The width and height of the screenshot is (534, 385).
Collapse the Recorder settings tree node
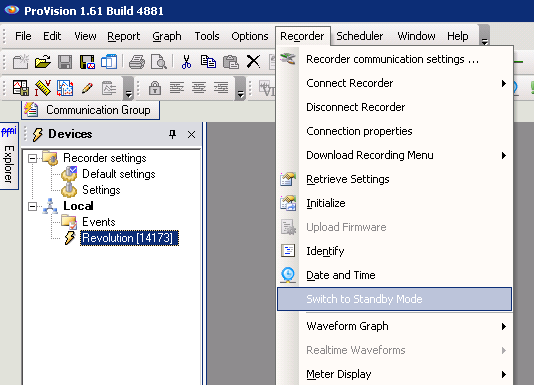point(32,158)
